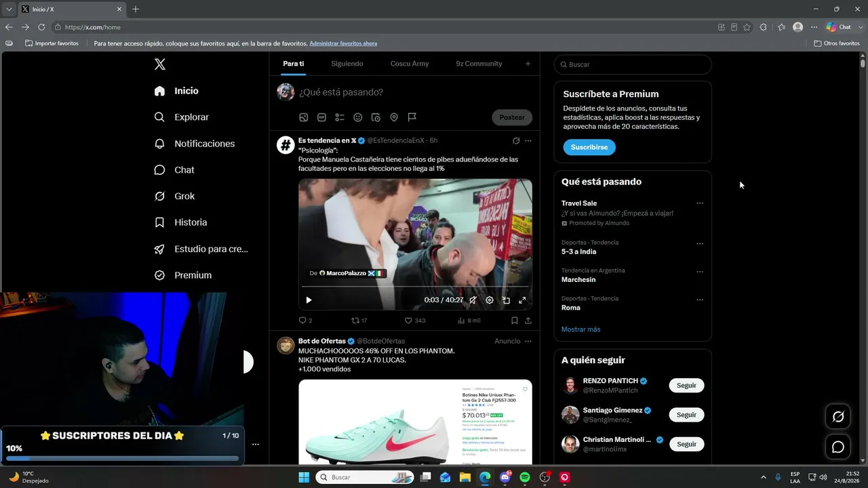868x488 pixels.
Task: Tag a location in the post
Action: click(394, 117)
